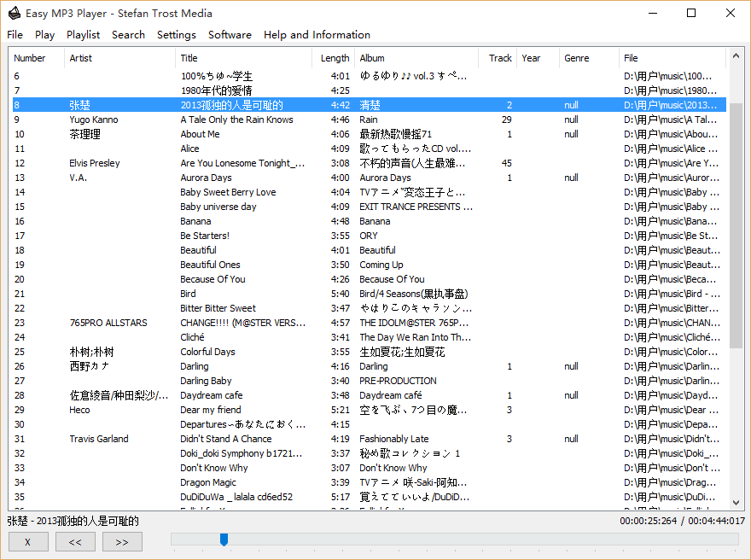Click 'Doki_doki Symphony' track title
The width and height of the screenshot is (751, 560).
241,453
